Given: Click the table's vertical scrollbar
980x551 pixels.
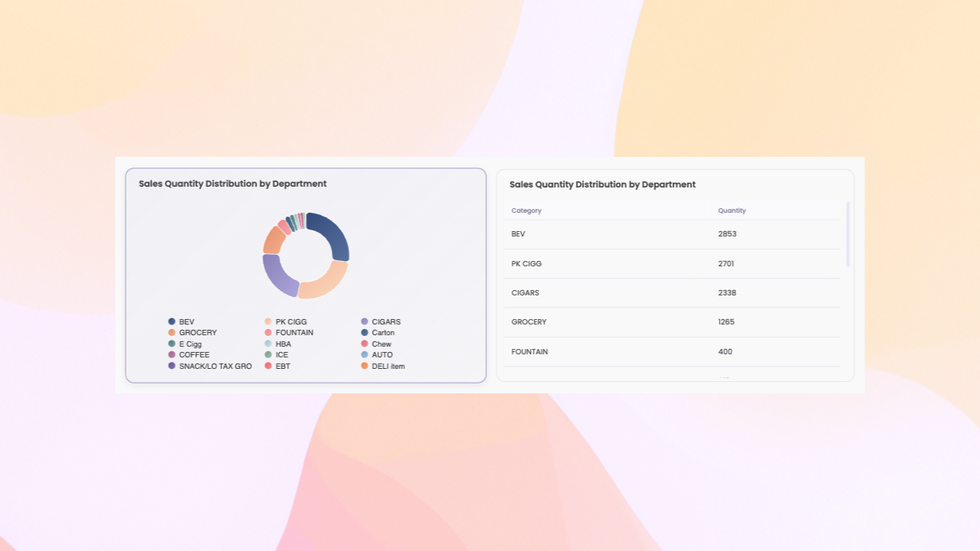Looking at the screenshot, I should 847,230.
